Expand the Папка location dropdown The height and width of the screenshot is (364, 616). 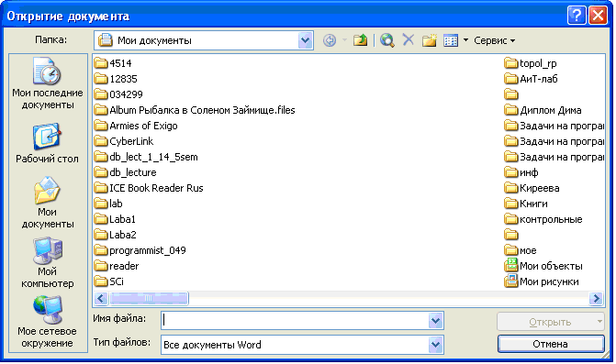(305, 40)
